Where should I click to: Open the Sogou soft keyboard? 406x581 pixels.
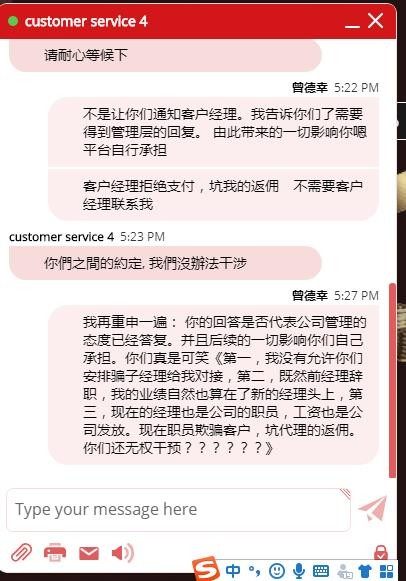tap(321, 571)
